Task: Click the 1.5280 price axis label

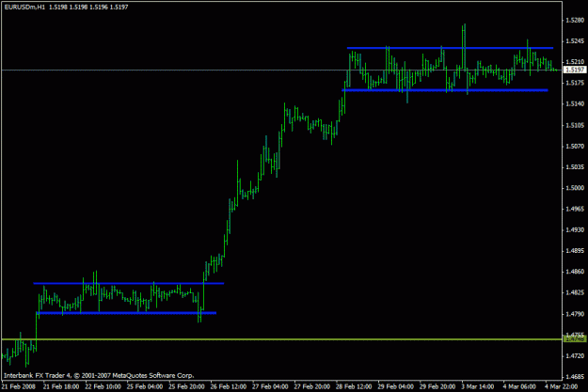Action: click(575, 20)
